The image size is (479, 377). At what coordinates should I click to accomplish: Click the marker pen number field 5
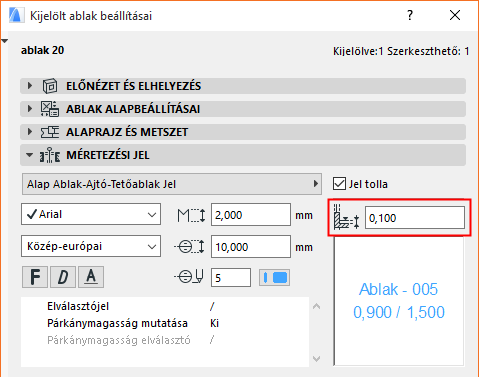coord(231,277)
